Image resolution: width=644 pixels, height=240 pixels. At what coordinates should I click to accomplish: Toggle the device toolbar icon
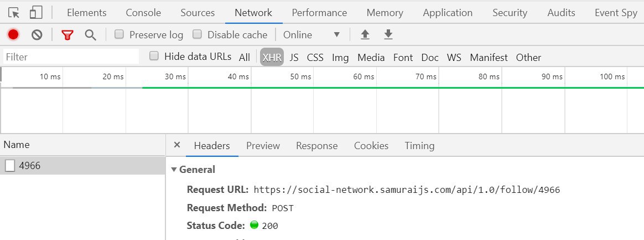point(36,13)
